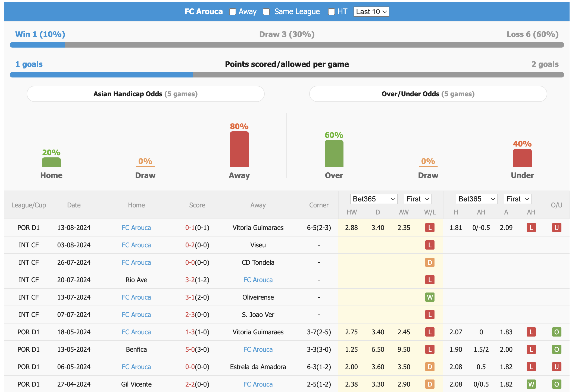Image resolution: width=575 pixels, height=392 pixels.
Task: Click O badge in 18-05-2024 row
Action: point(557,332)
